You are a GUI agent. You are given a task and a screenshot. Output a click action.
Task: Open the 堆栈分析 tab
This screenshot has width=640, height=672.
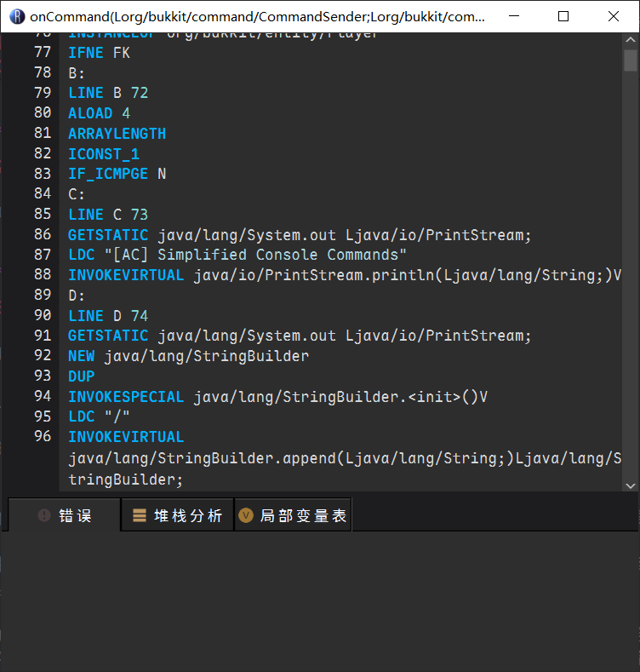coord(177,515)
